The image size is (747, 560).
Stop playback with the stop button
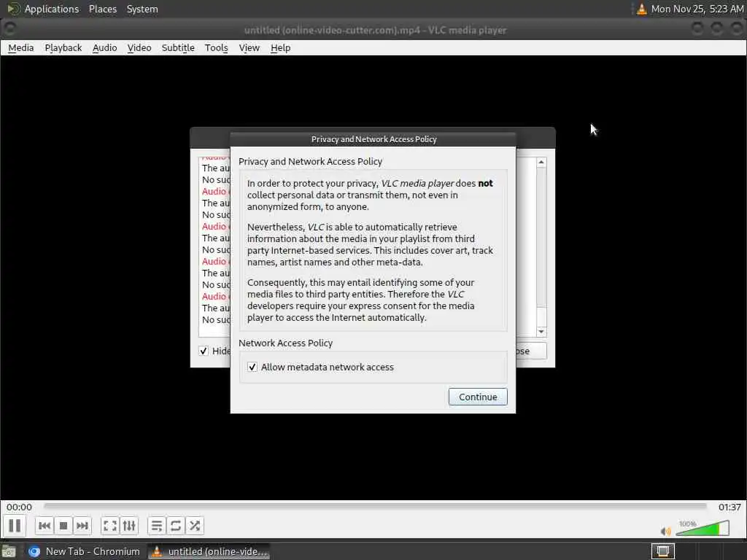(x=63, y=526)
